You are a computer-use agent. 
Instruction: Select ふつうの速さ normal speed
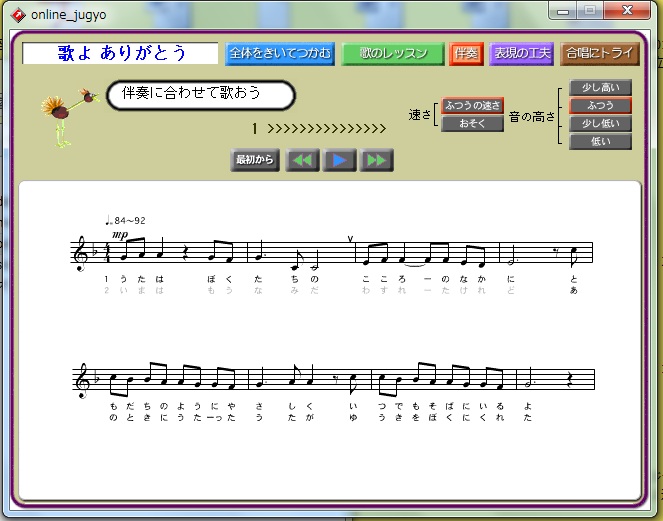pos(472,105)
